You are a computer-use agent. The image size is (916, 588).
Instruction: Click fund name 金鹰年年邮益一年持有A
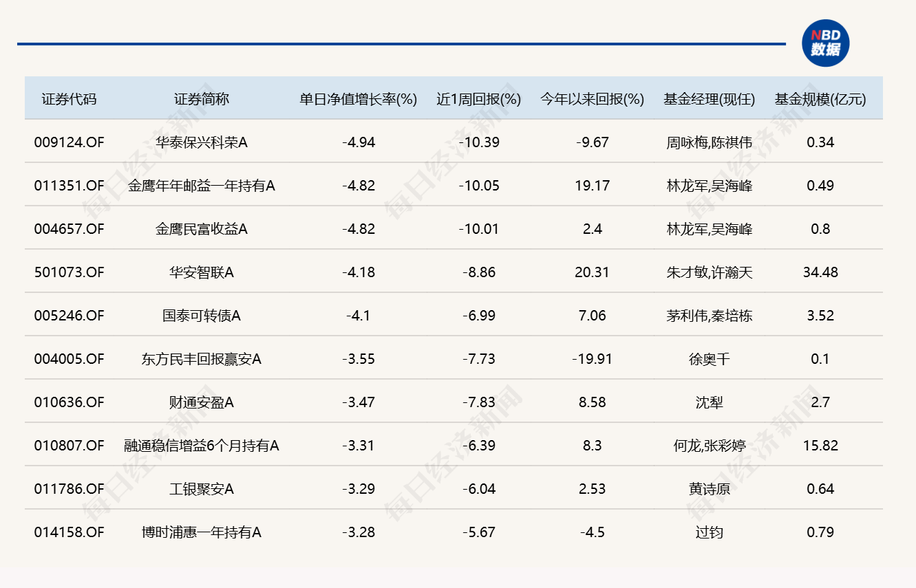202,186
